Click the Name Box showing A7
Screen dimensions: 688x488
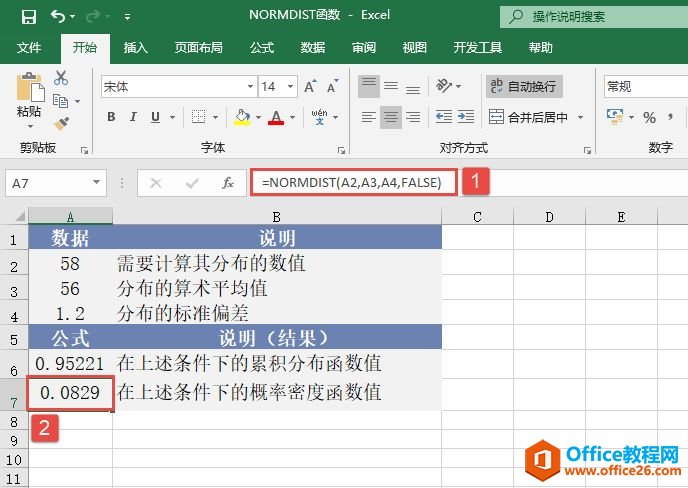pyautogui.click(x=56, y=183)
